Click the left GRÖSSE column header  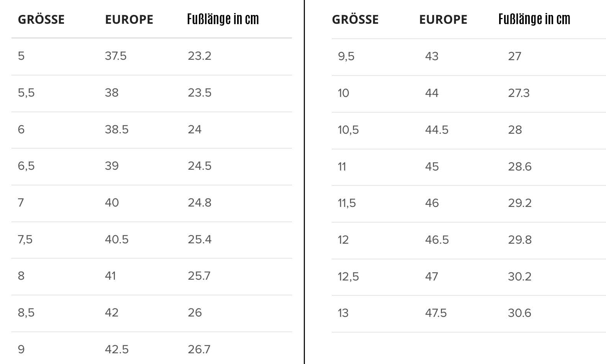click(x=41, y=19)
